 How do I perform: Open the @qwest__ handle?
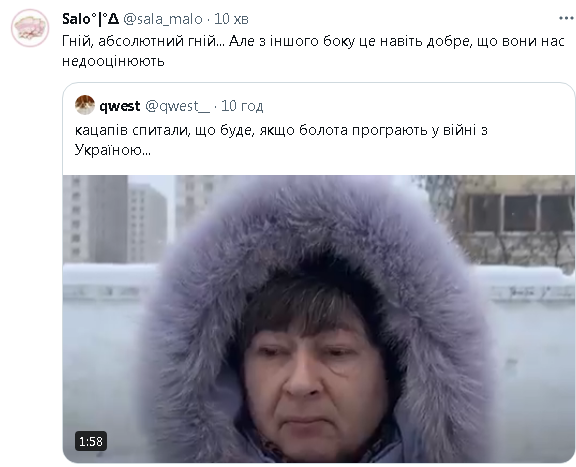point(177,106)
